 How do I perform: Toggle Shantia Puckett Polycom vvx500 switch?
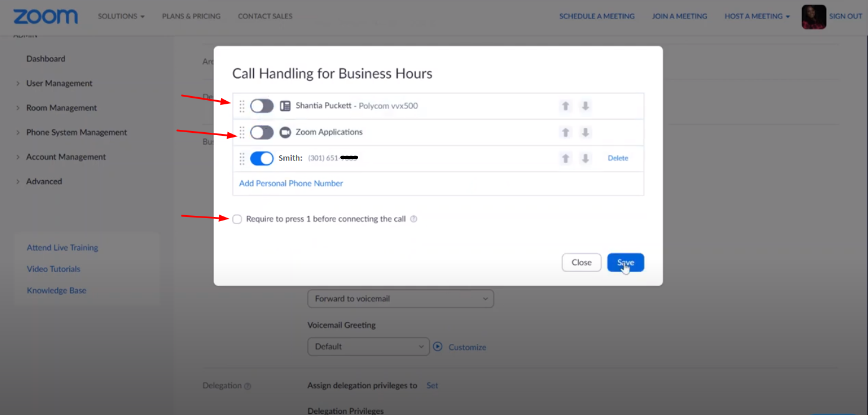coord(261,106)
